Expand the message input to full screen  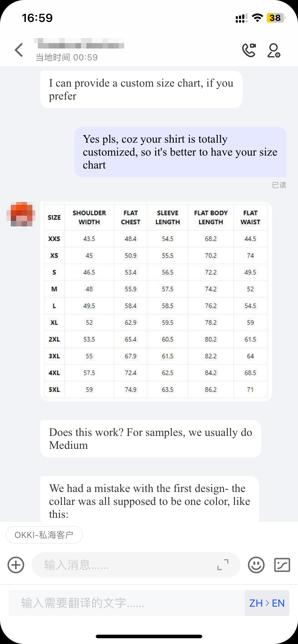pyautogui.click(x=223, y=565)
